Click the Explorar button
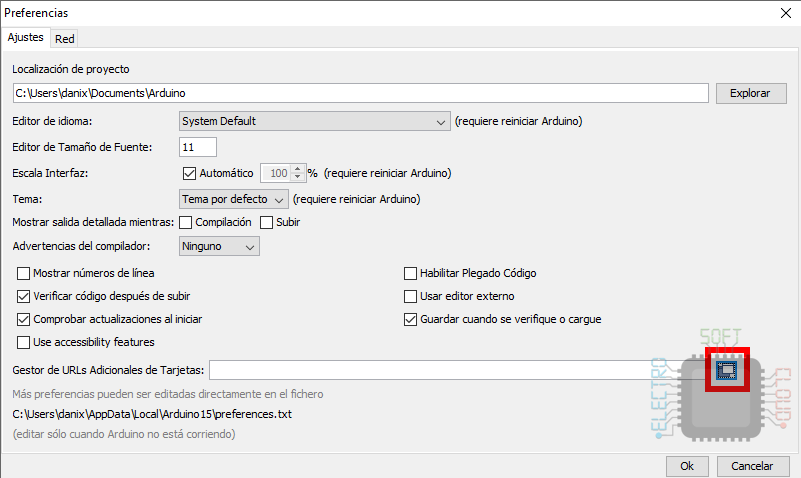Screen dimensions: 801x478 tap(751, 93)
